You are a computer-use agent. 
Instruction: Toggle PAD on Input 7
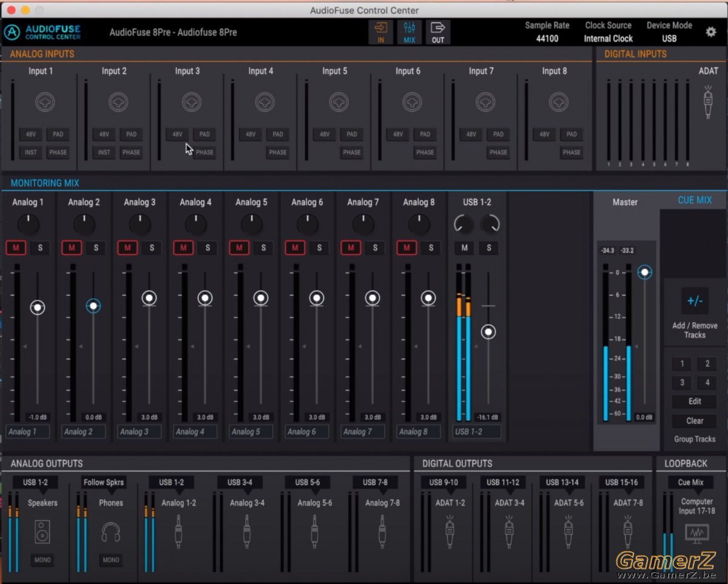(498, 134)
